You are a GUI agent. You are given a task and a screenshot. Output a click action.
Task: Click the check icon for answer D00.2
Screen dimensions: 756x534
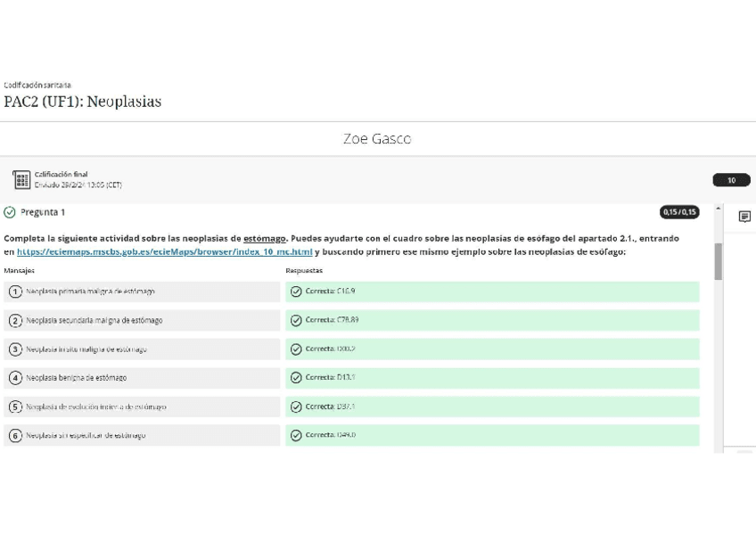(x=296, y=349)
